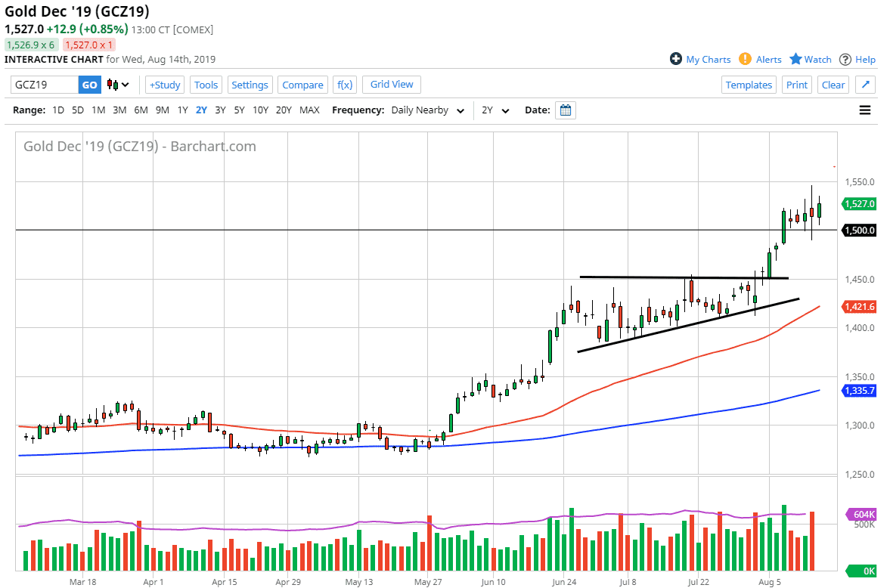Click the pop-out expand chart arrow icon

point(866,85)
